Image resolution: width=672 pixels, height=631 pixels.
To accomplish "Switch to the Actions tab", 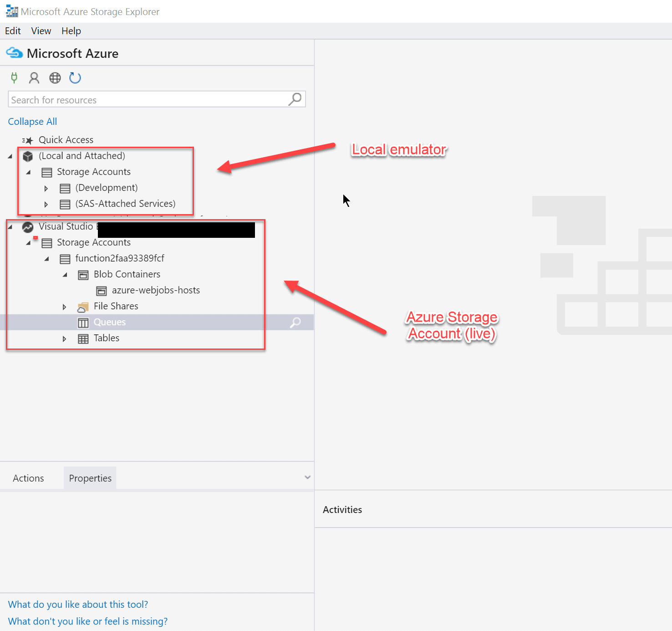I will (x=28, y=478).
